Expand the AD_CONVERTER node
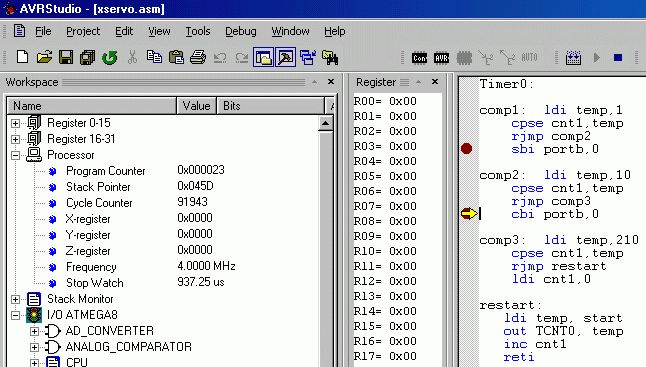 pos(34,331)
